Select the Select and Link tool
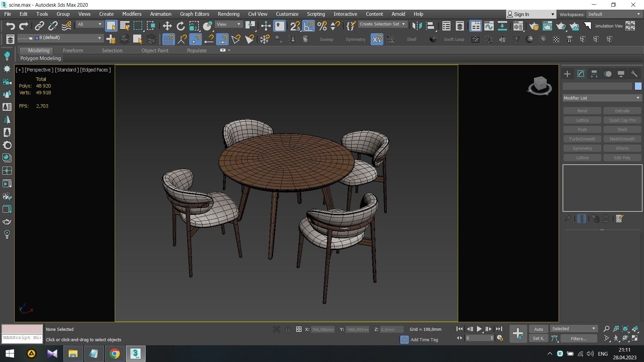This screenshot has width=644, height=362. pyautogui.click(x=40, y=26)
